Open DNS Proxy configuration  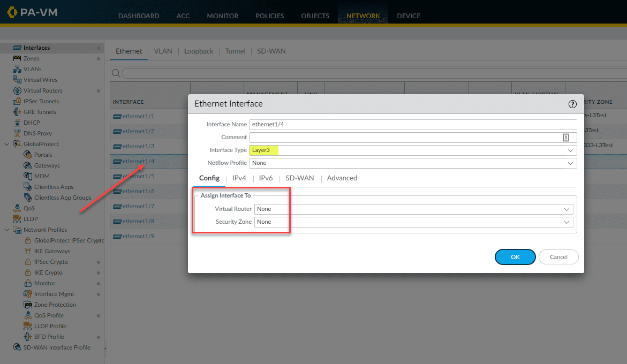pyautogui.click(x=35, y=133)
